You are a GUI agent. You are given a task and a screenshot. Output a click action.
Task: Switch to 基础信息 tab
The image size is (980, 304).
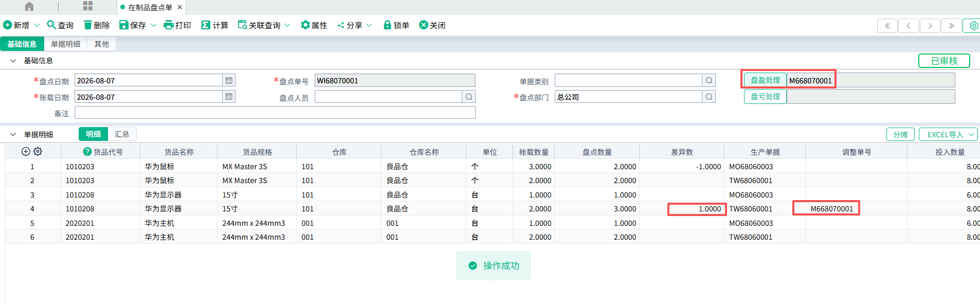(x=22, y=44)
